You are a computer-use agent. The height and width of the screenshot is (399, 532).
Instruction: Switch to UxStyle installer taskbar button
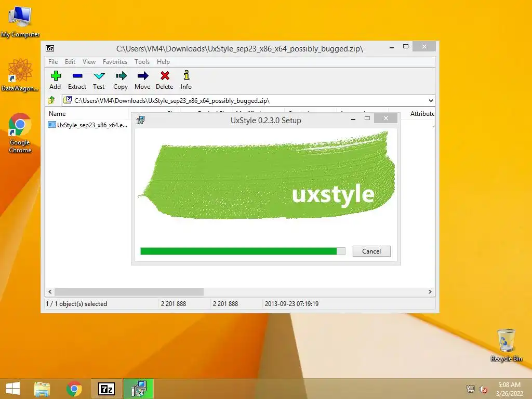click(139, 389)
